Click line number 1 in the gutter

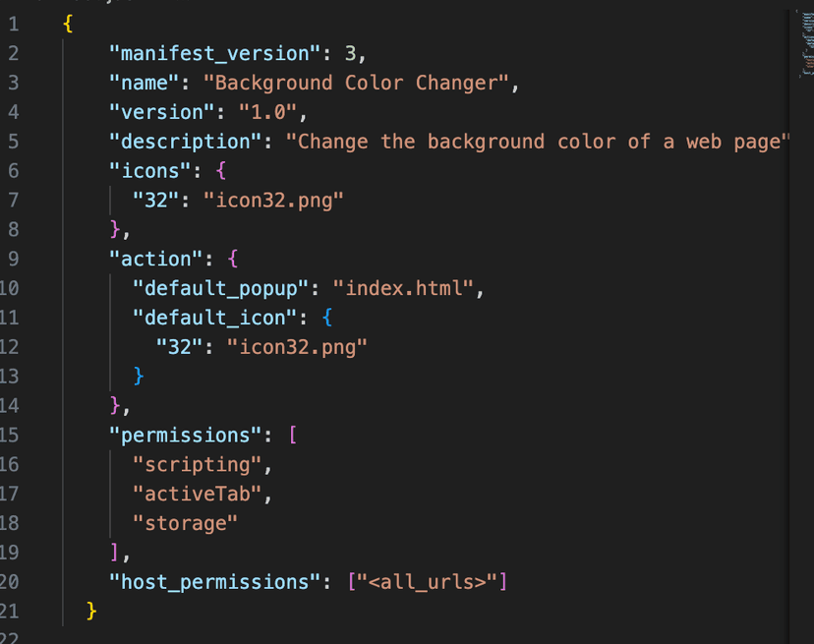pos(14,25)
